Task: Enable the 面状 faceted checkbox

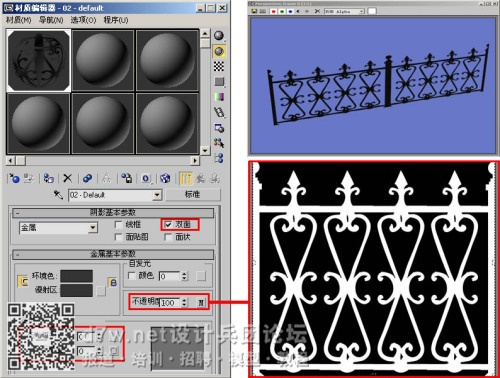Action: pyautogui.click(x=168, y=237)
